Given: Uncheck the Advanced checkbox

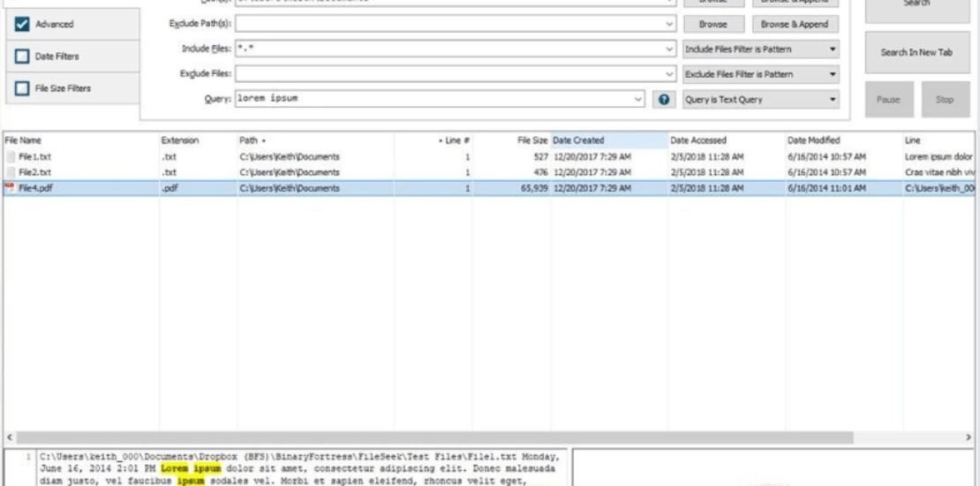Looking at the screenshot, I should point(22,25).
